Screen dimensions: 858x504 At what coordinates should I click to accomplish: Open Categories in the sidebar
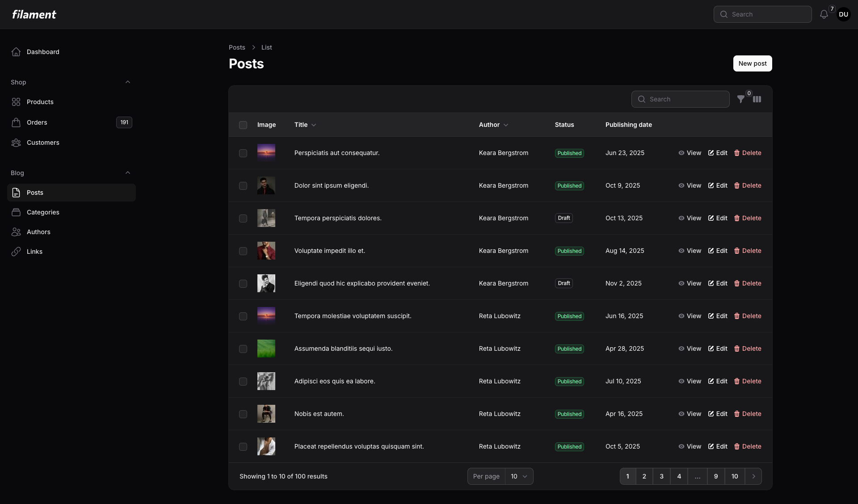(x=42, y=212)
